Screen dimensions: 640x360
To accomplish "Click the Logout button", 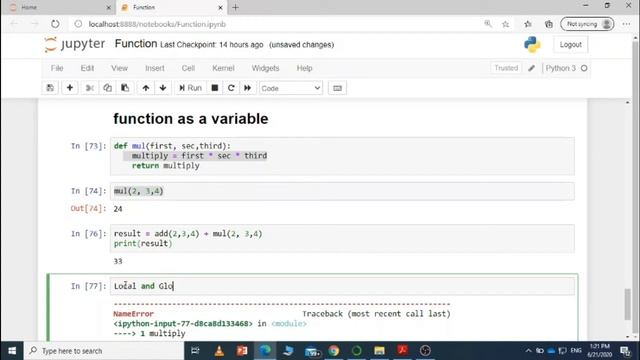I will pyautogui.click(x=570, y=44).
